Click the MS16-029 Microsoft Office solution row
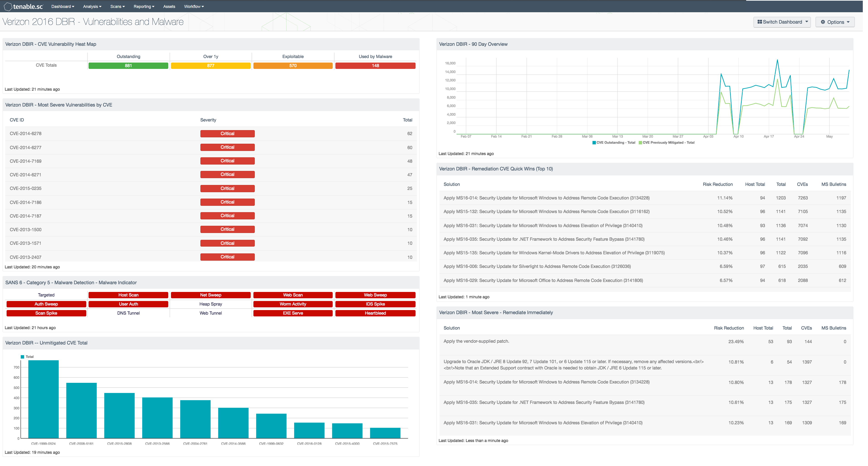Viewport: 868px width, 466px height. (645, 281)
